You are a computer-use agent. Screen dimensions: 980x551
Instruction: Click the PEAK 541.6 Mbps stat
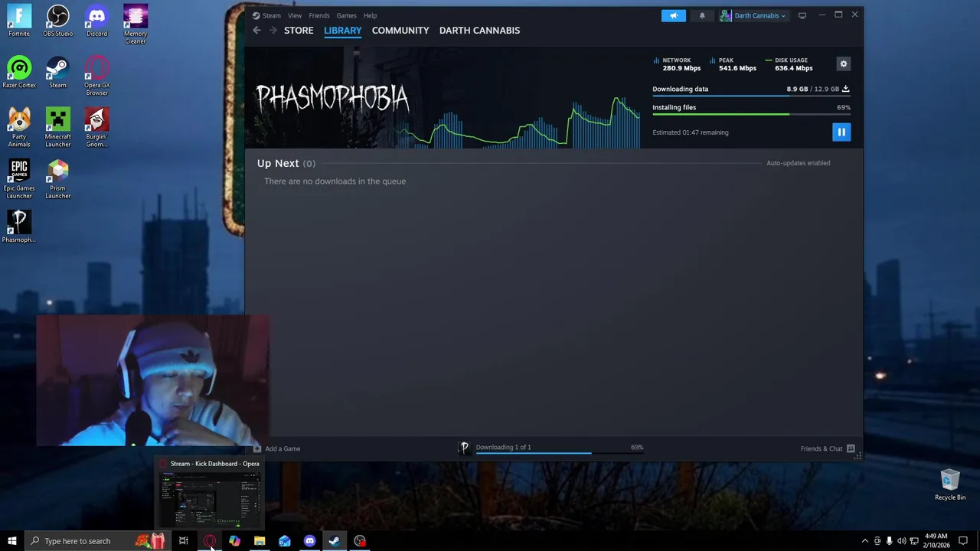coord(733,64)
